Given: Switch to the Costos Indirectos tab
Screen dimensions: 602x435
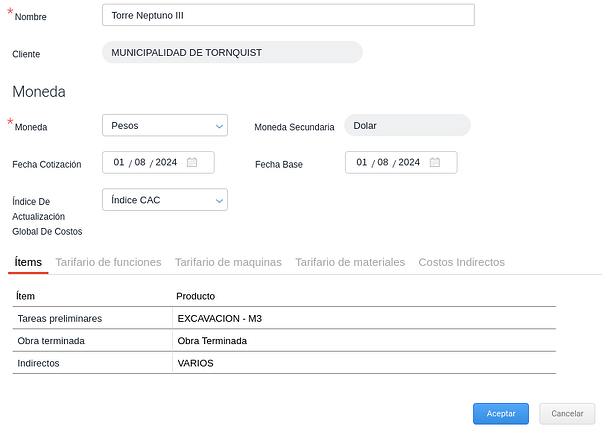Looking at the screenshot, I should coord(461,262).
